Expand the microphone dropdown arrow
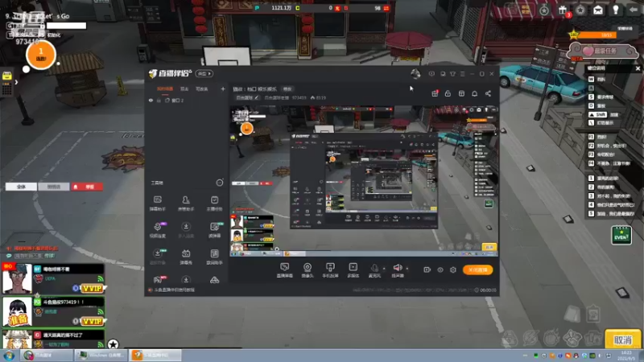 pos(384,269)
